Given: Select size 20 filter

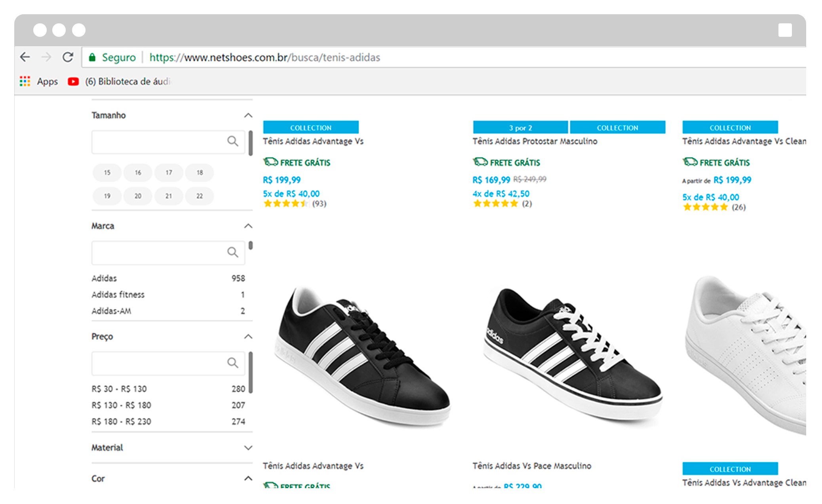Looking at the screenshot, I should [x=138, y=196].
